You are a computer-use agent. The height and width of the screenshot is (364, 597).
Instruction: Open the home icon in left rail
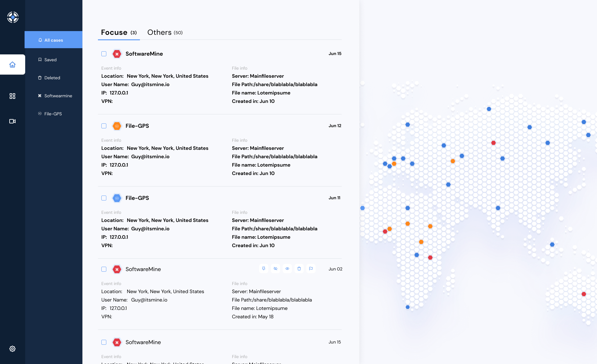[x=12, y=65]
